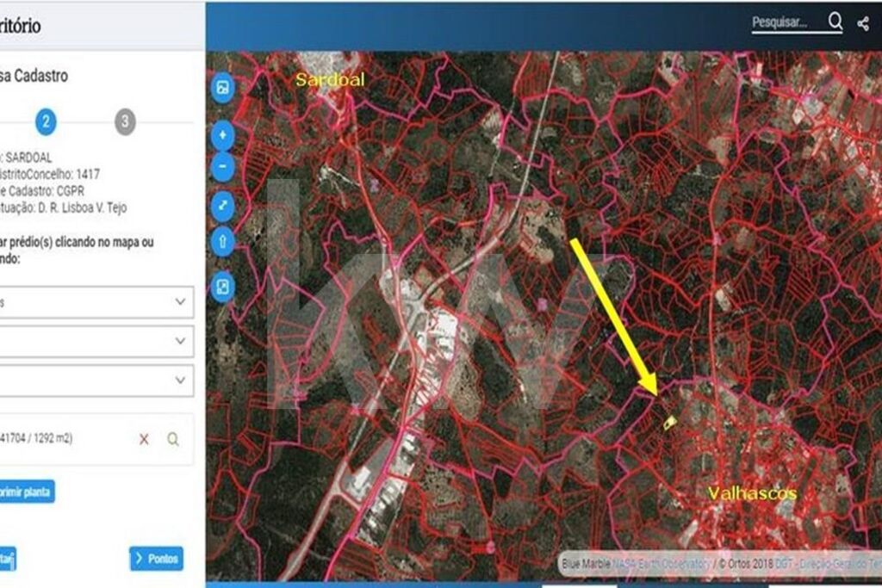Click the yellow highlighted parcel on map

tap(669, 422)
